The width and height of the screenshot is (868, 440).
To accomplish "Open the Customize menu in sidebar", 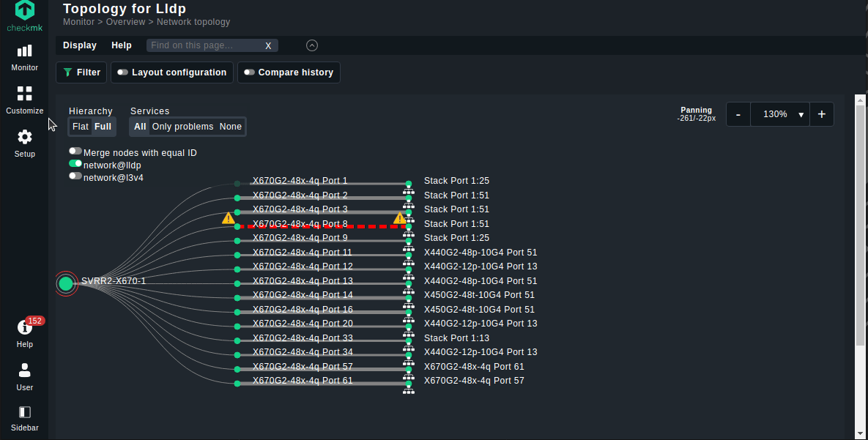I will (24, 100).
